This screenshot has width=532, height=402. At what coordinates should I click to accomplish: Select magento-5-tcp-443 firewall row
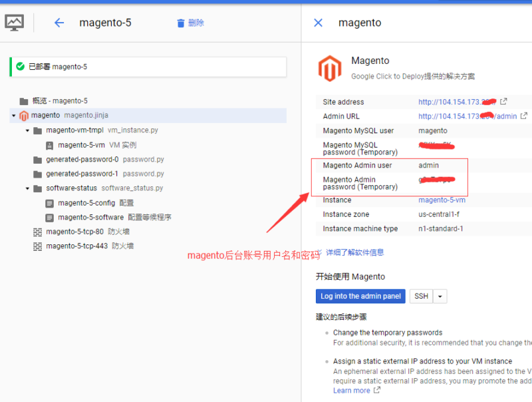point(148,246)
